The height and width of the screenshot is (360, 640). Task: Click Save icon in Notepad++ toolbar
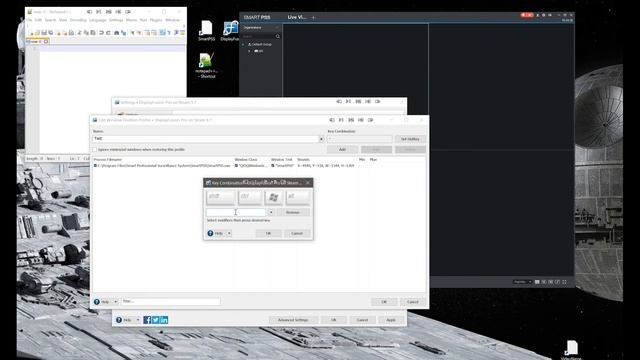[44, 33]
